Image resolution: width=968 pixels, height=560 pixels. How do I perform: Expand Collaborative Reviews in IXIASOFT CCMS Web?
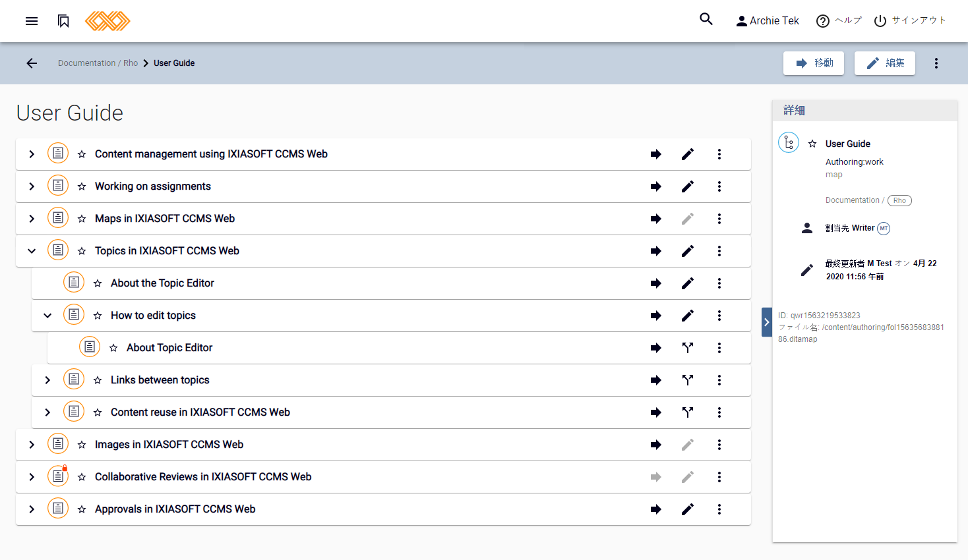[32, 477]
